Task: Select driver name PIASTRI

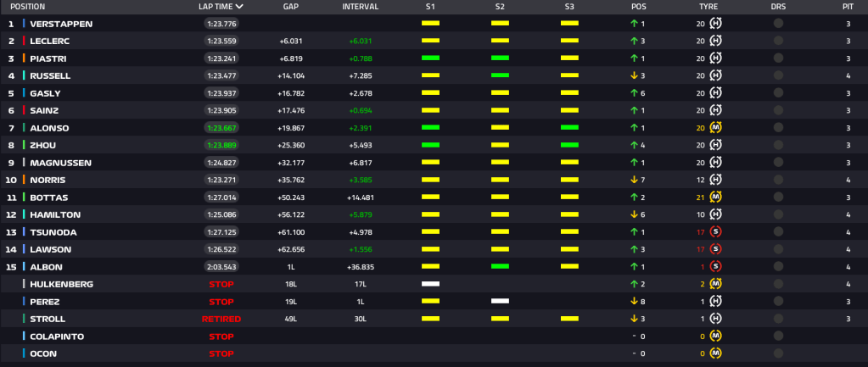Action: [x=48, y=58]
